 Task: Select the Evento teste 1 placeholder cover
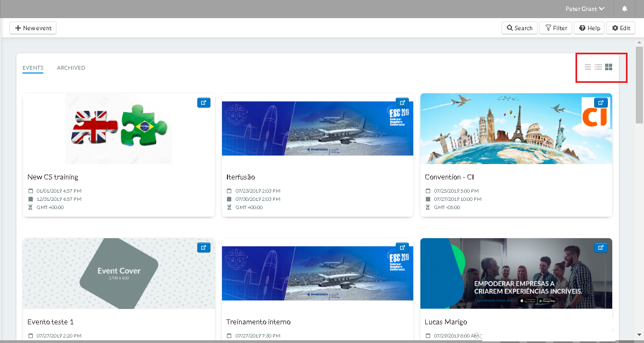pos(119,273)
